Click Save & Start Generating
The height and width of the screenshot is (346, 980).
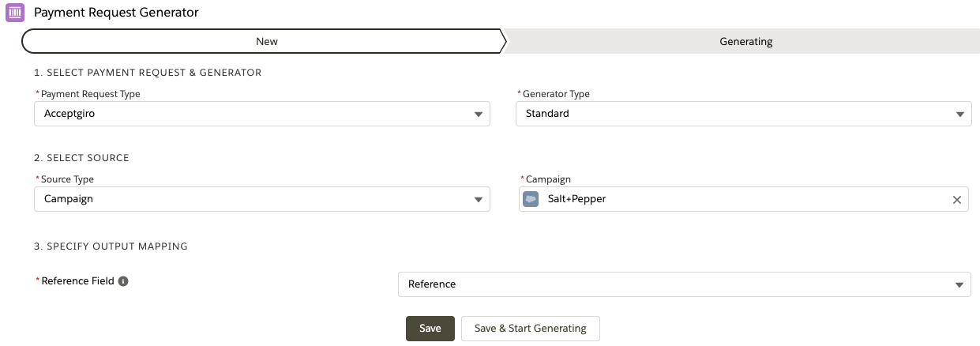point(530,329)
